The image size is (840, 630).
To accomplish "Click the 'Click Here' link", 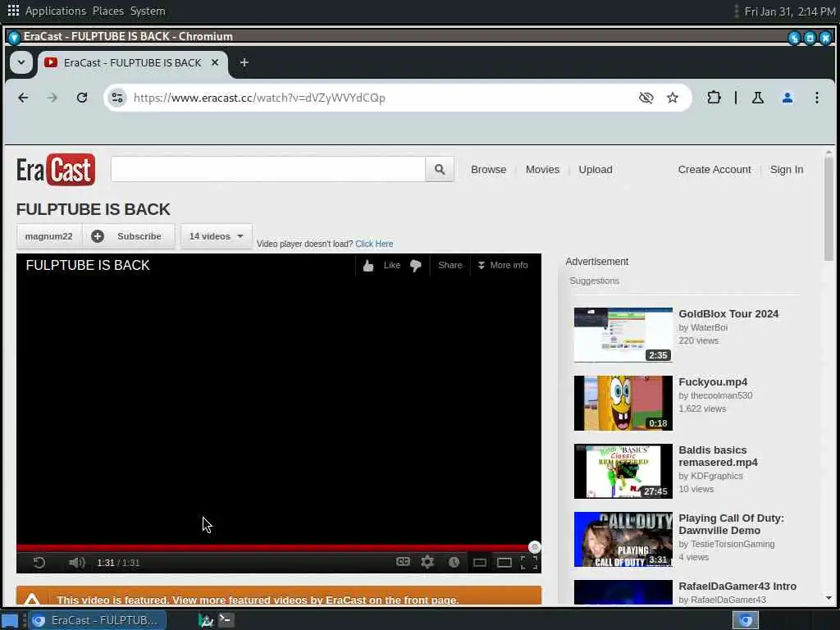I will [374, 244].
